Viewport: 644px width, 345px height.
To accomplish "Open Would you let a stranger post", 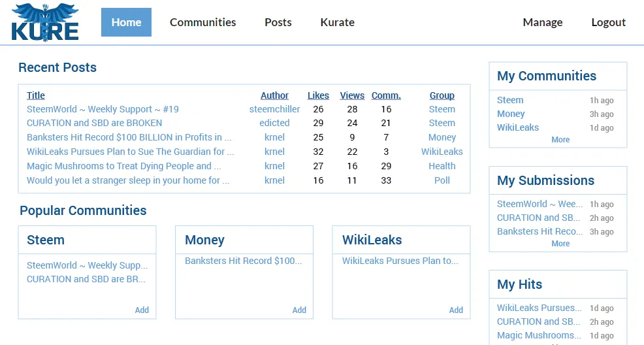I will pos(128,180).
